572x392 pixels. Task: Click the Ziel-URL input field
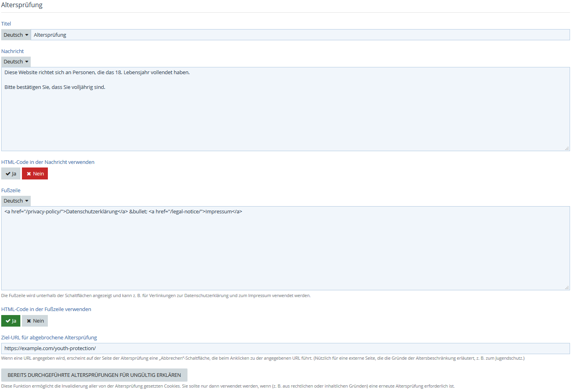[x=285, y=349]
